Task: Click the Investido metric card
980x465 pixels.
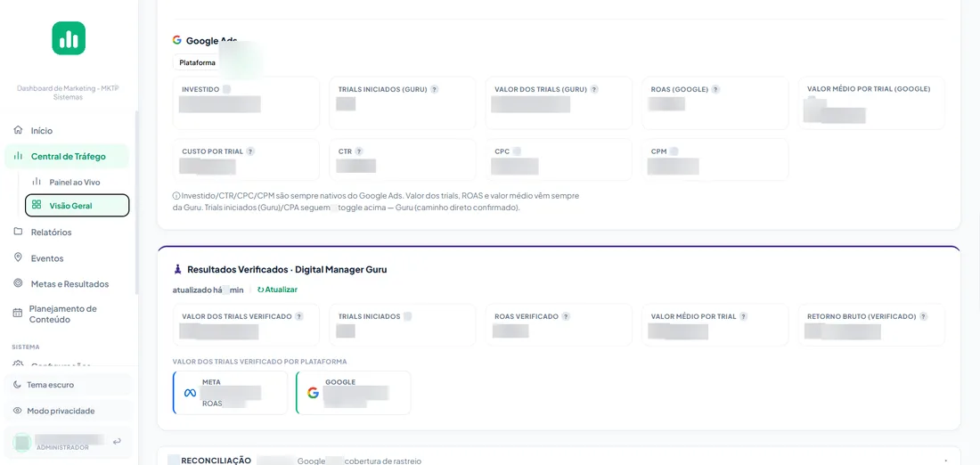Action: click(246, 103)
